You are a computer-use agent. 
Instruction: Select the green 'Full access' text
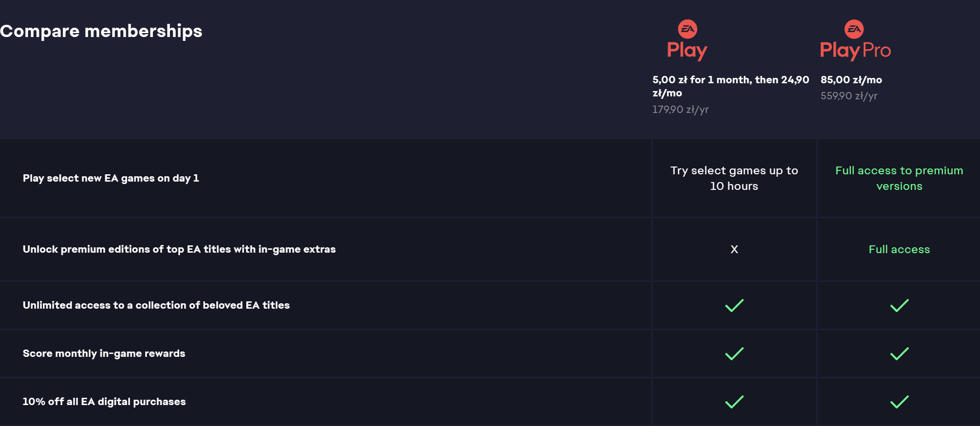[899, 249]
